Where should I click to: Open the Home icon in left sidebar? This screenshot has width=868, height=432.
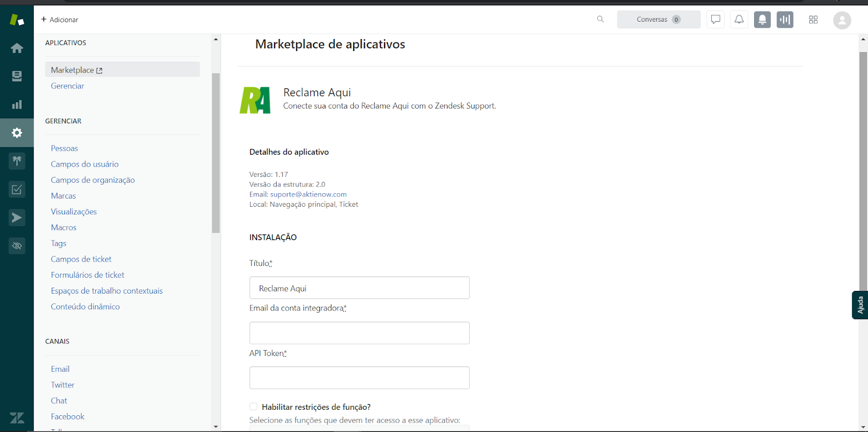17,48
